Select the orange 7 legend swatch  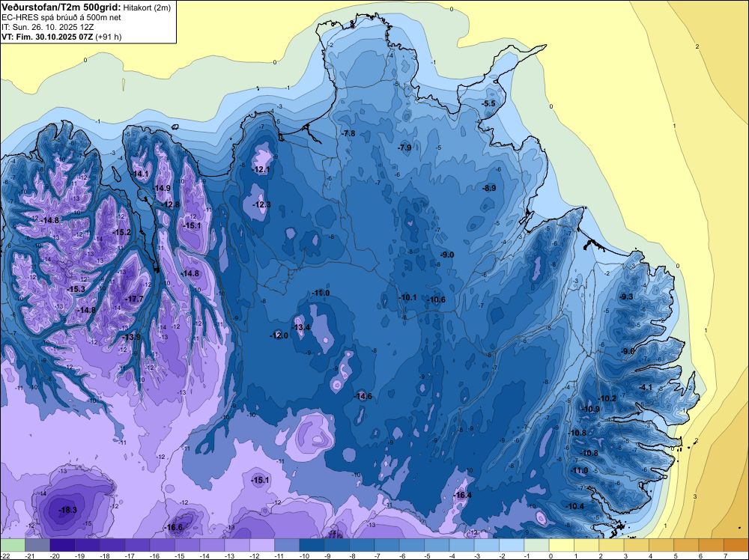point(736,544)
